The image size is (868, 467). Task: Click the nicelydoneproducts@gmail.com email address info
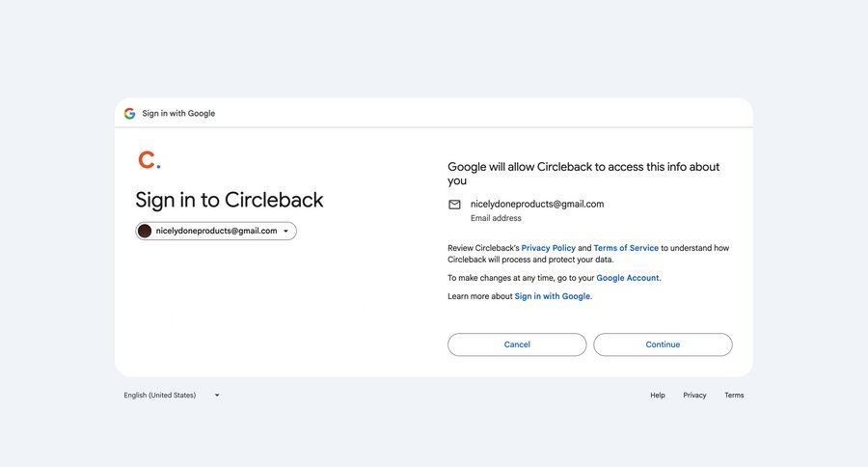(536, 205)
